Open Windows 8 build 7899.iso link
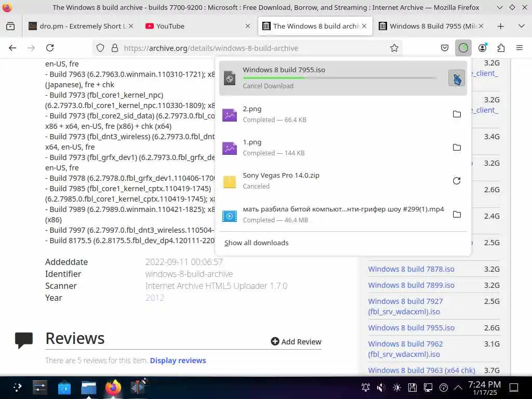The image size is (532, 399). [411, 285]
